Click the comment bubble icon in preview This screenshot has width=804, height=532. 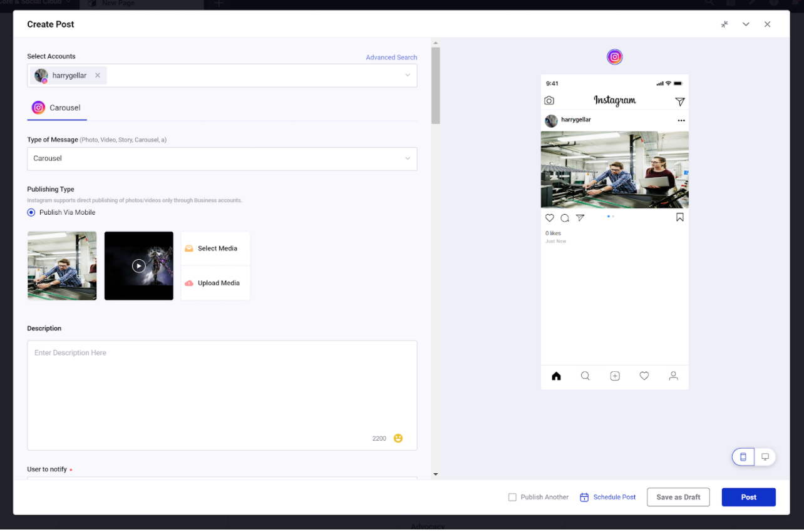(x=565, y=218)
